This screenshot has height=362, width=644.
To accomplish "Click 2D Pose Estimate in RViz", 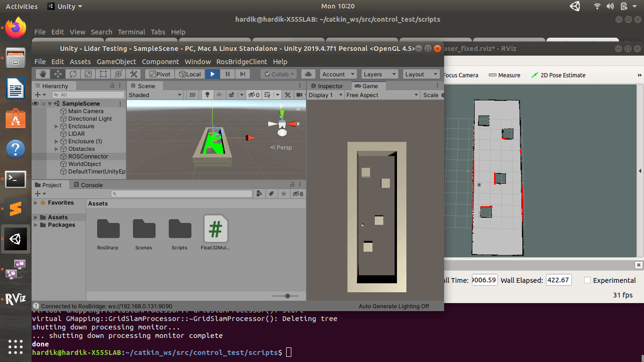I will coord(558,75).
